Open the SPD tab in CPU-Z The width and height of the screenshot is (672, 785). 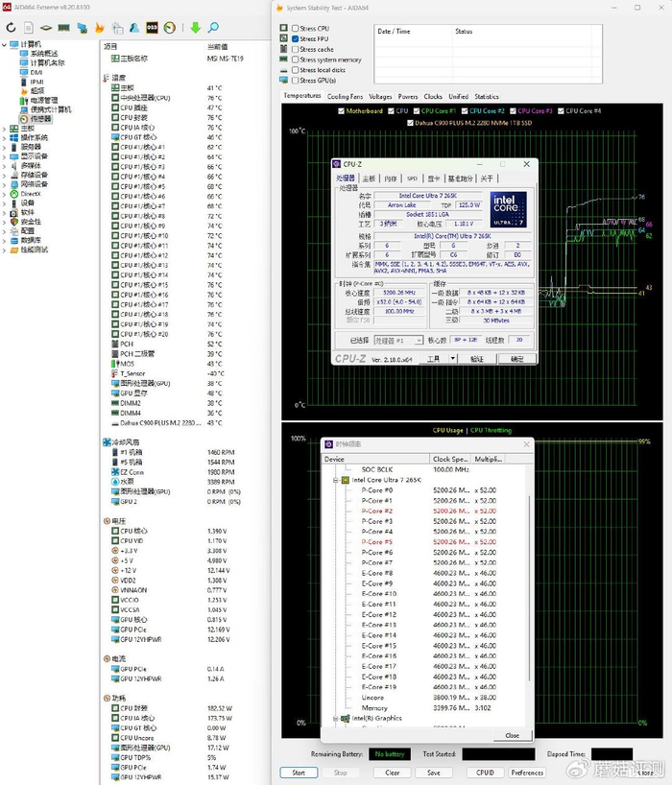tap(412, 178)
